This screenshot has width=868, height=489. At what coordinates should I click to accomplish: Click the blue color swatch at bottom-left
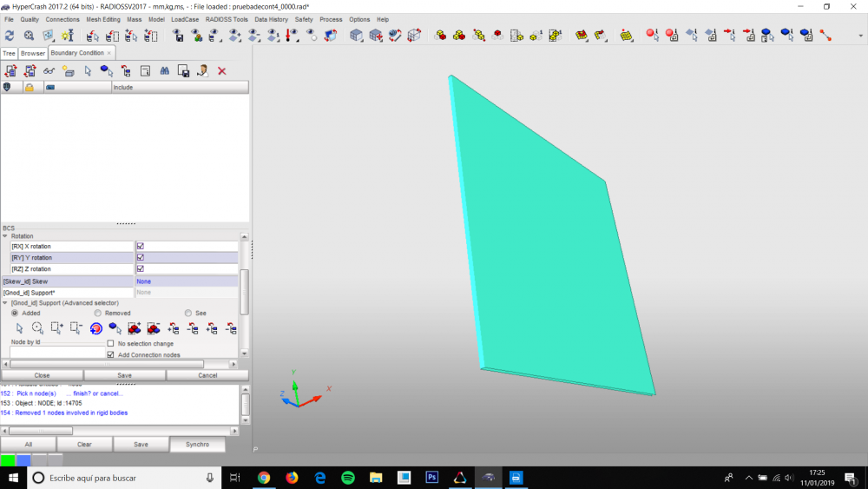click(x=23, y=459)
